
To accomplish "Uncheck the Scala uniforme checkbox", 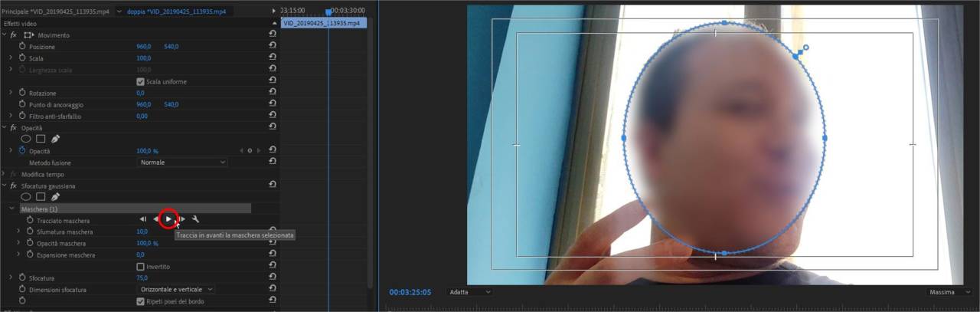I will coord(140,82).
